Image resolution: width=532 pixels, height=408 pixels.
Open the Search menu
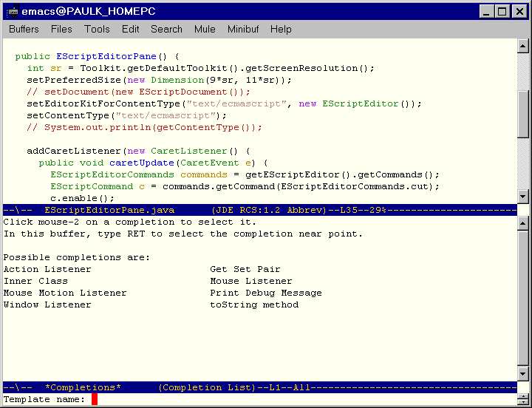(x=166, y=29)
